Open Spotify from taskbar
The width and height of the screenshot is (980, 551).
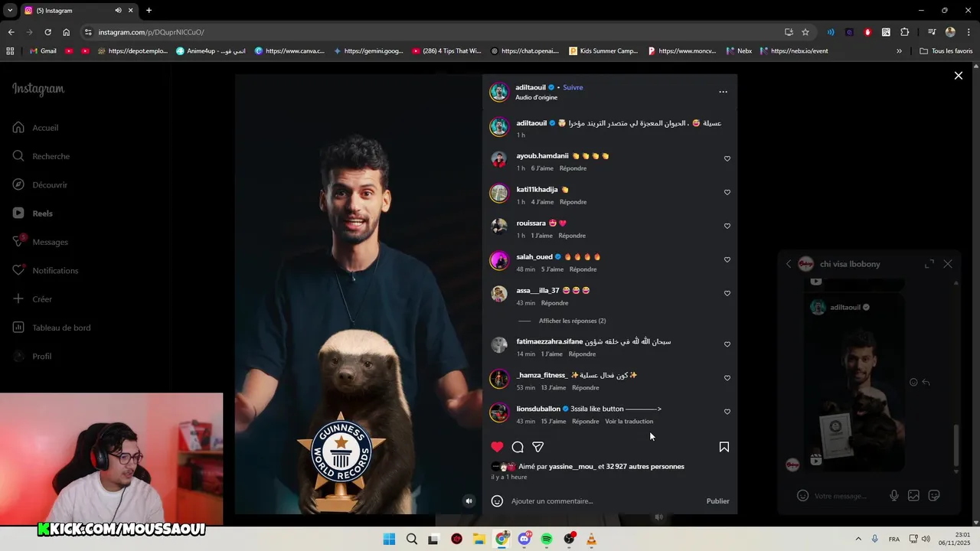click(x=547, y=540)
